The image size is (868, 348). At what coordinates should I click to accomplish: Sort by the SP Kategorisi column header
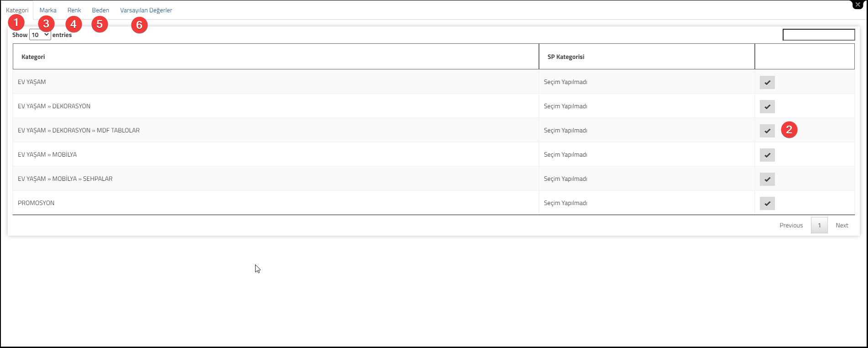[647, 57]
